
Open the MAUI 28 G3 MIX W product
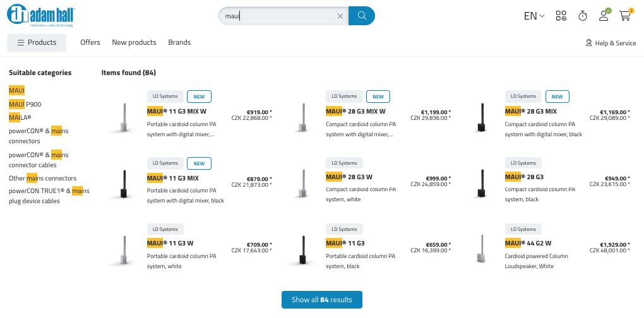(355, 111)
